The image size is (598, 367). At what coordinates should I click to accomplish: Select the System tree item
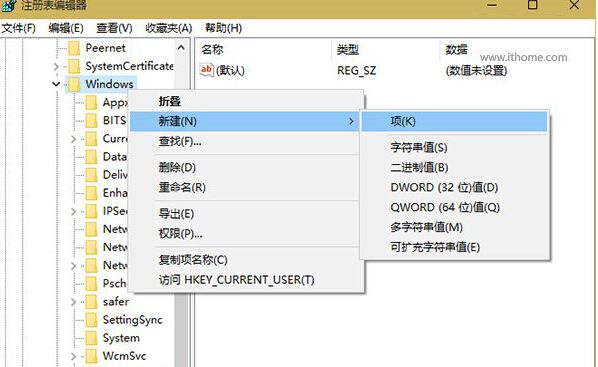[x=121, y=338]
